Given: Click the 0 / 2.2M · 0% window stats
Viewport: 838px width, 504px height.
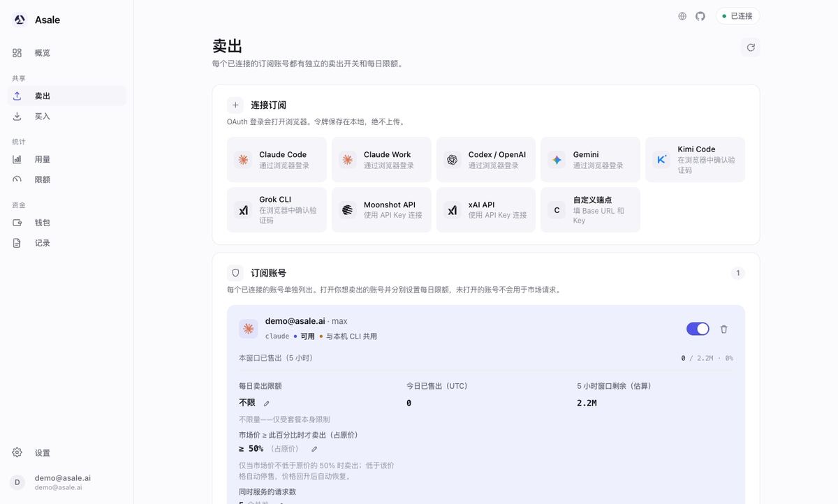Looking at the screenshot, I should point(707,358).
